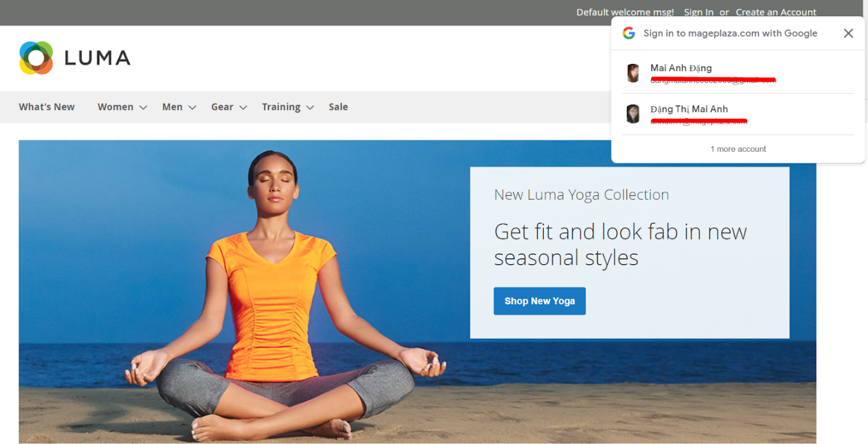Click the Luma circular logo icon
This screenshot has width=868, height=444.
(36, 58)
